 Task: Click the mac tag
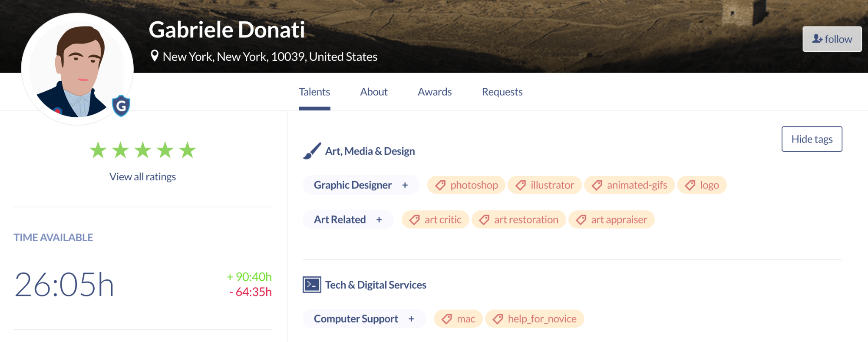[458, 319]
